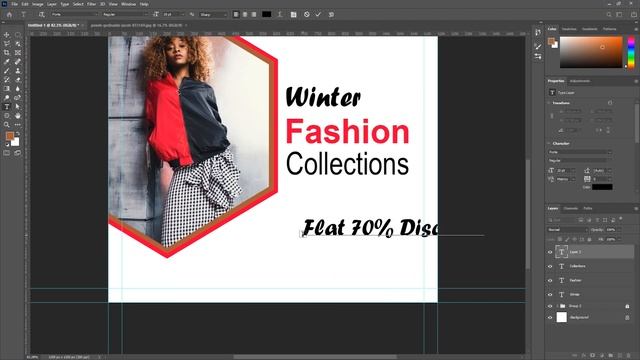
Task: Select the Eyedropper tool
Action: tap(7, 62)
